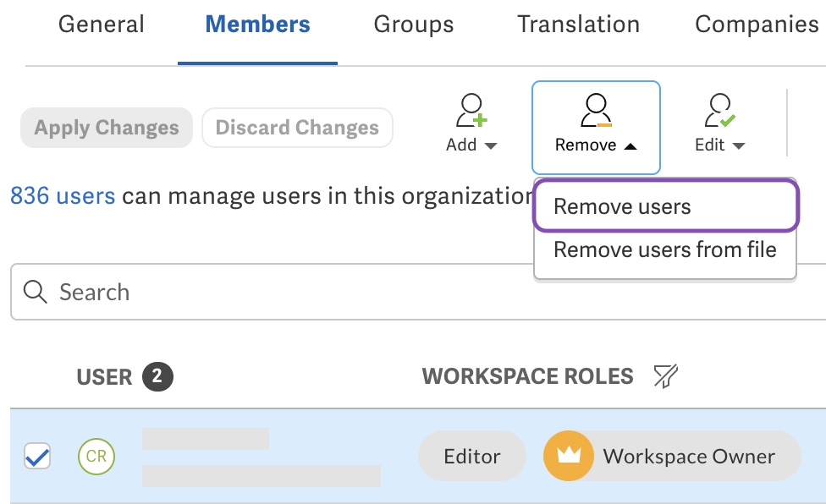Select the Members tab
Screen dimensions: 826x504
[x=257, y=25]
